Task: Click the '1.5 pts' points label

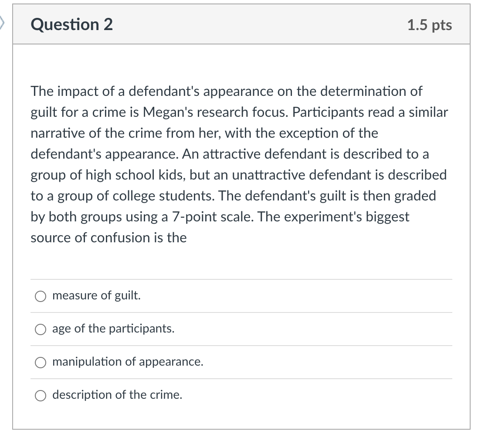Action: [429, 25]
